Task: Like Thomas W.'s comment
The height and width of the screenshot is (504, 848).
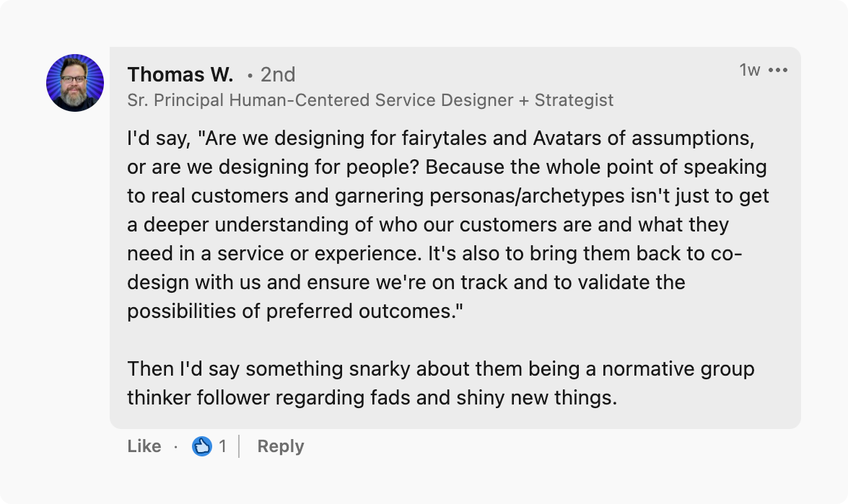Action: tap(144, 447)
